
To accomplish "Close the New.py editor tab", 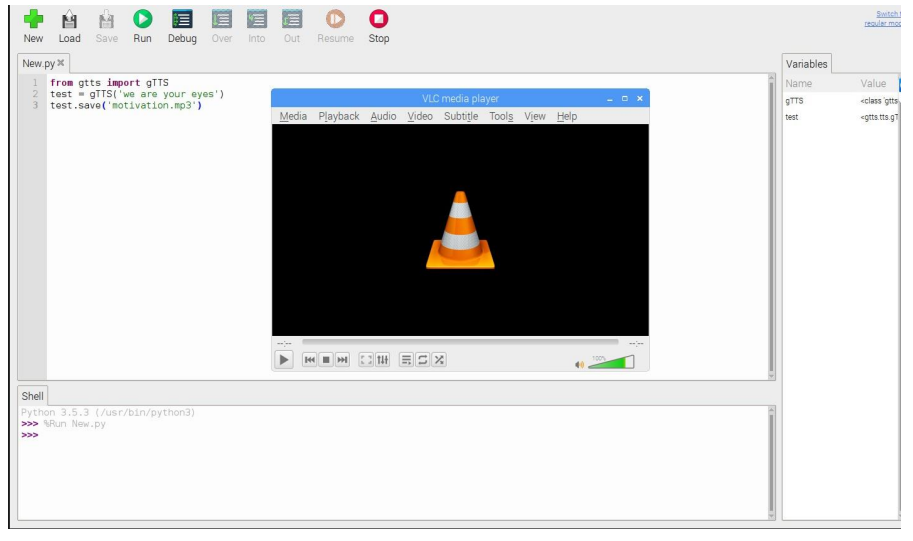I will coord(61,63).
